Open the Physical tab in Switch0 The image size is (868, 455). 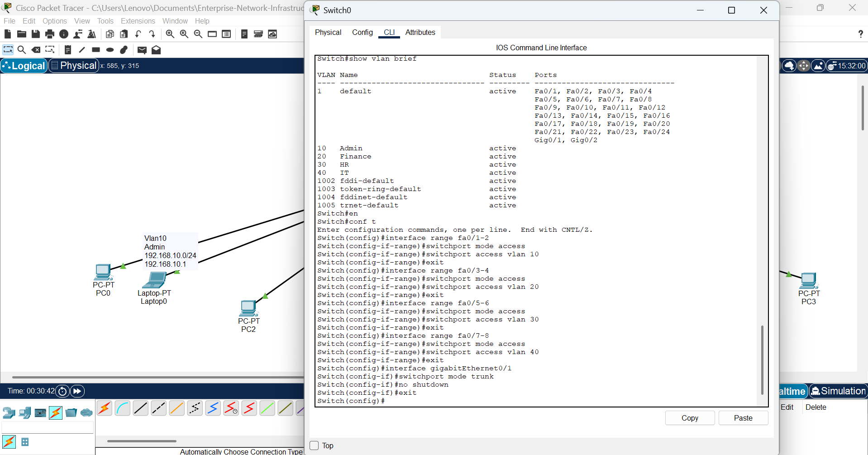[328, 32]
